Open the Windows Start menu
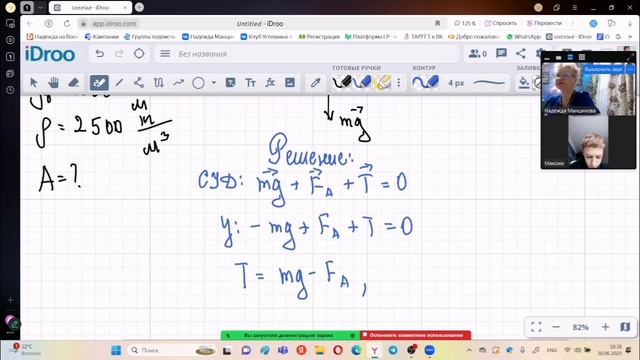The image size is (640, 360). [x=116, y=350]
